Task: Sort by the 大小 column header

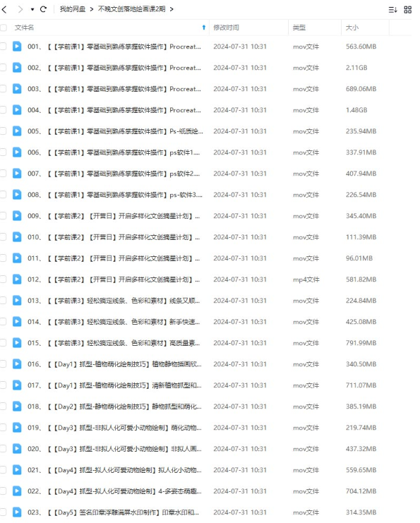Action: pyautogui.click(x=352, y=28)
